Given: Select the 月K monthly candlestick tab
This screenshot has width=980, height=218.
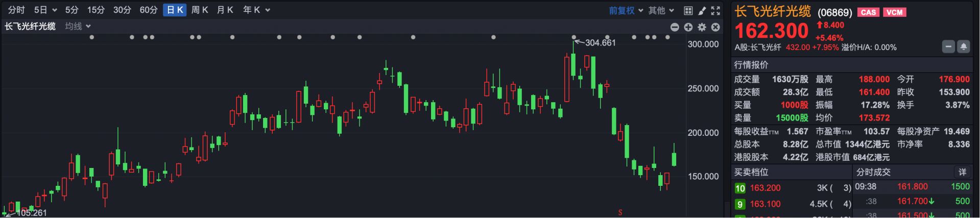Looking at the screenshot, I should pos(225,10).
